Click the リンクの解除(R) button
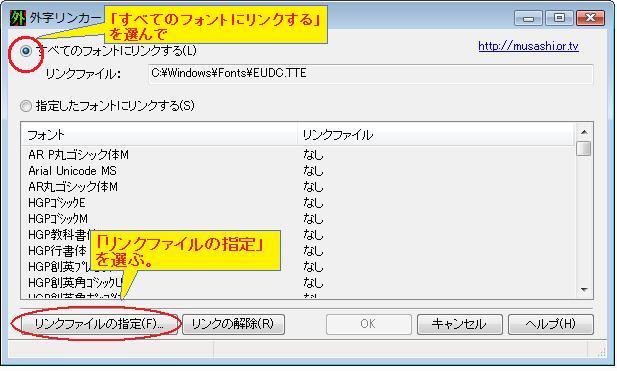Screen dimensions: 617x371 233,324
